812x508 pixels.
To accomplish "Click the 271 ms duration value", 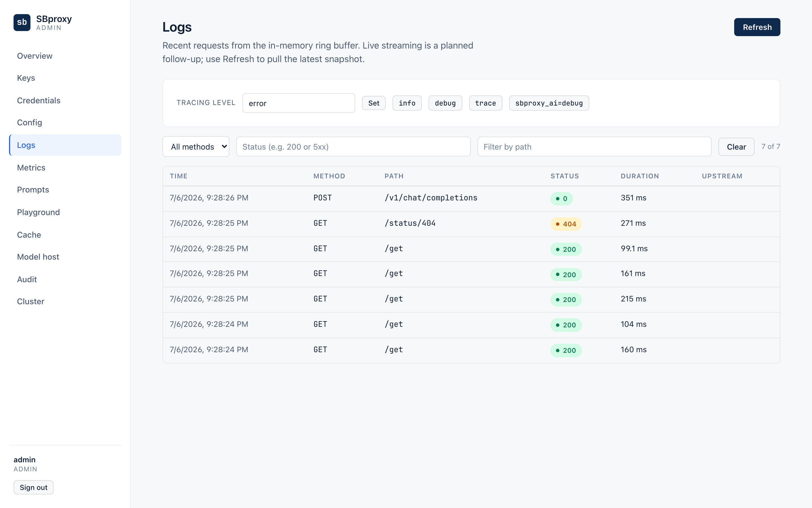I will tap(633, 223).
